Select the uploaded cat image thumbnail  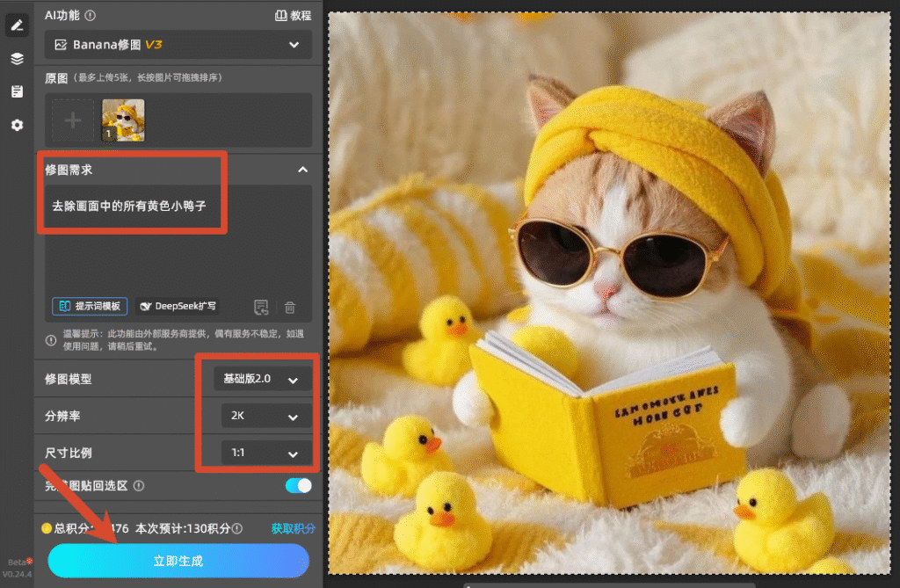(123, 120)
